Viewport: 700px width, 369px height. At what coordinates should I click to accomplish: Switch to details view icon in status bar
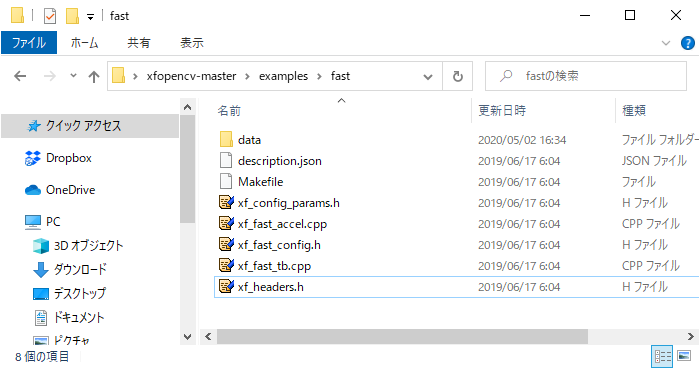tap(662, 356)
